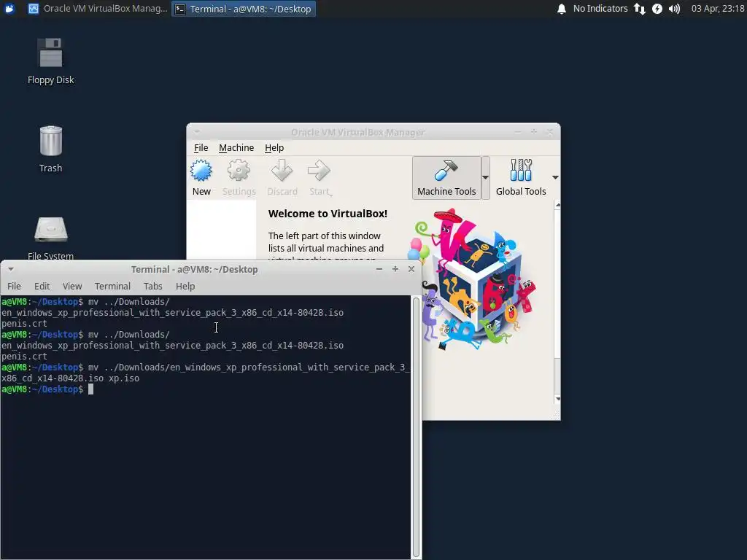Open the Tabs menu in terminal
This screenshot has width=747, height=560.
tap(153, 286)
